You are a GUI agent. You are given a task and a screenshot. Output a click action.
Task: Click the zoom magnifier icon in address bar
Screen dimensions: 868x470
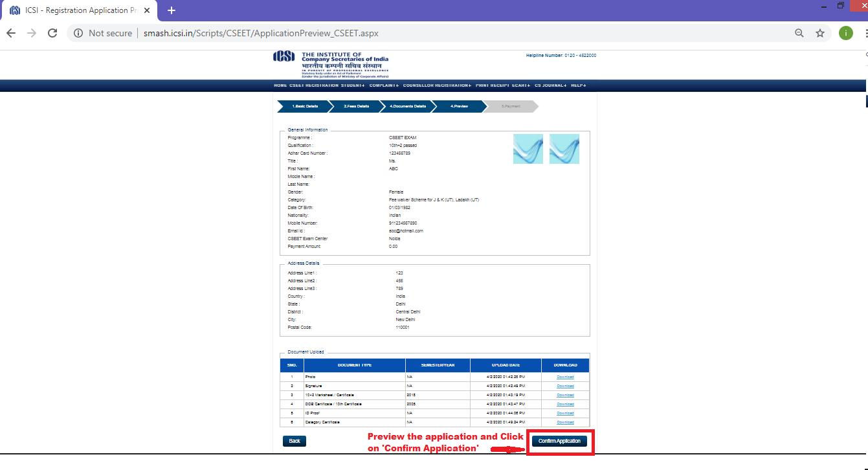[x=799, y=33]
